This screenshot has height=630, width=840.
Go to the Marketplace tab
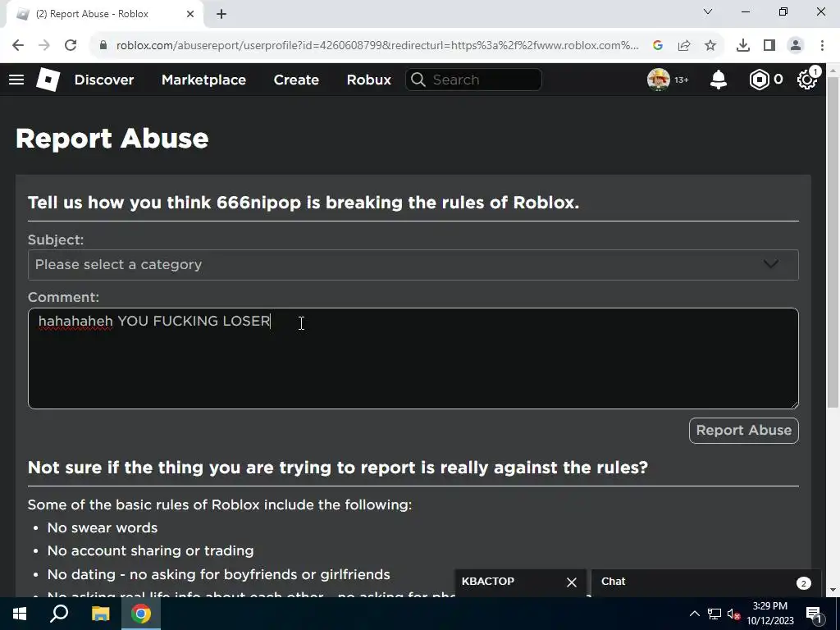[203, 80]
